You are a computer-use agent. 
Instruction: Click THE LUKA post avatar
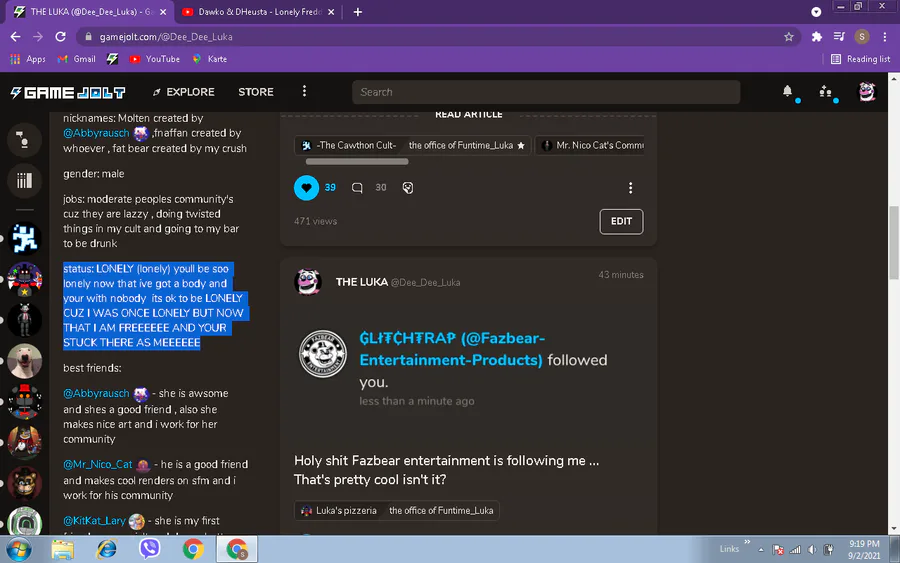click(x=308, y=282)
